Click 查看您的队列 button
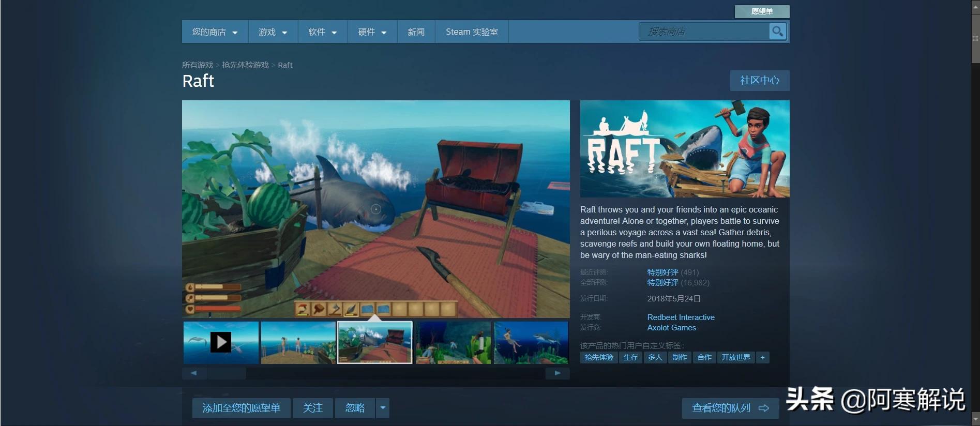This screenshot has width=980, height=426. [x=730, y=408]
